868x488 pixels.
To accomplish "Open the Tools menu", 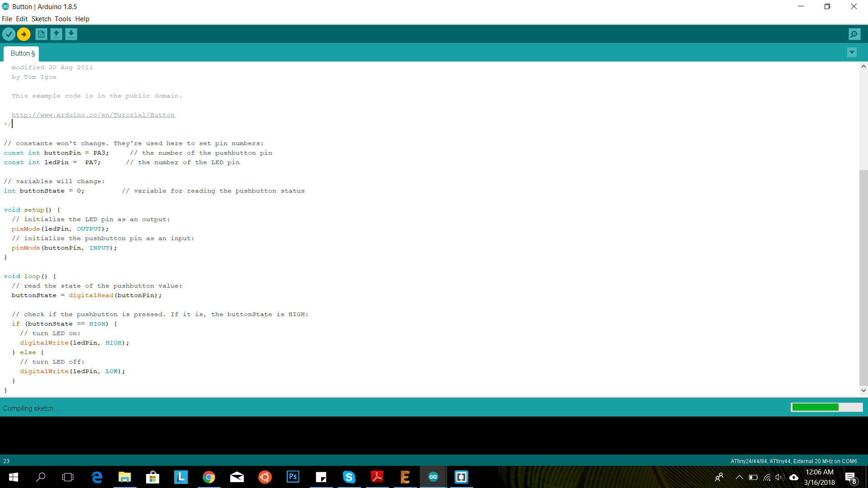I will pos(63,19).
